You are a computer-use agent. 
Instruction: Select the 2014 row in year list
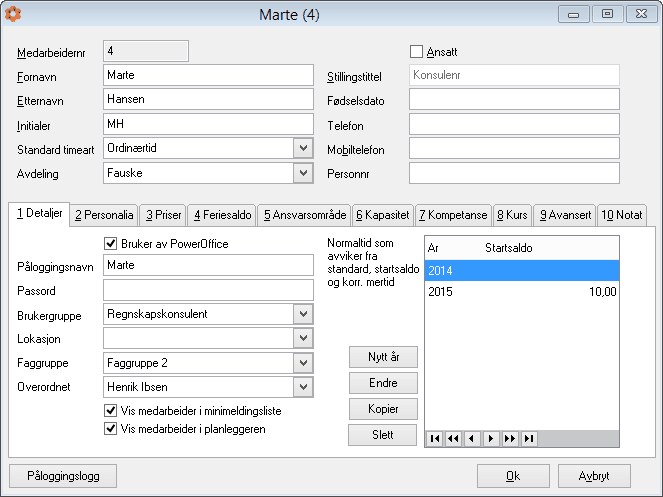(x=522, y=270)
